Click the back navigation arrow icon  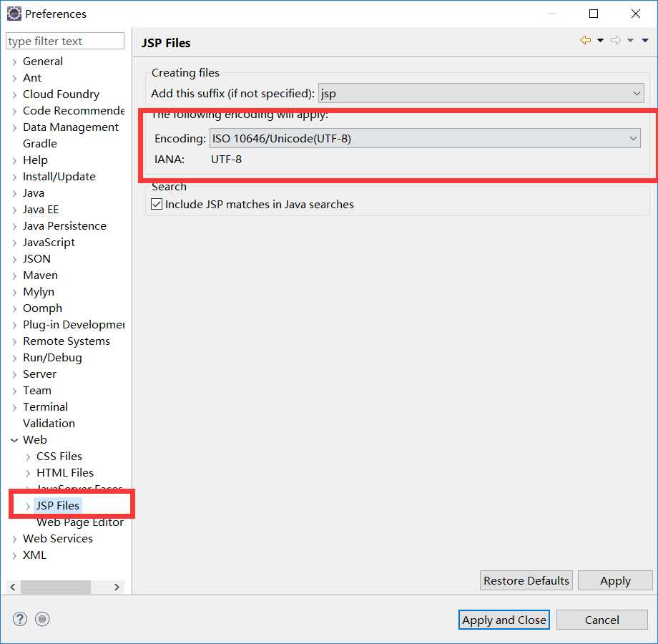[585, 40]
